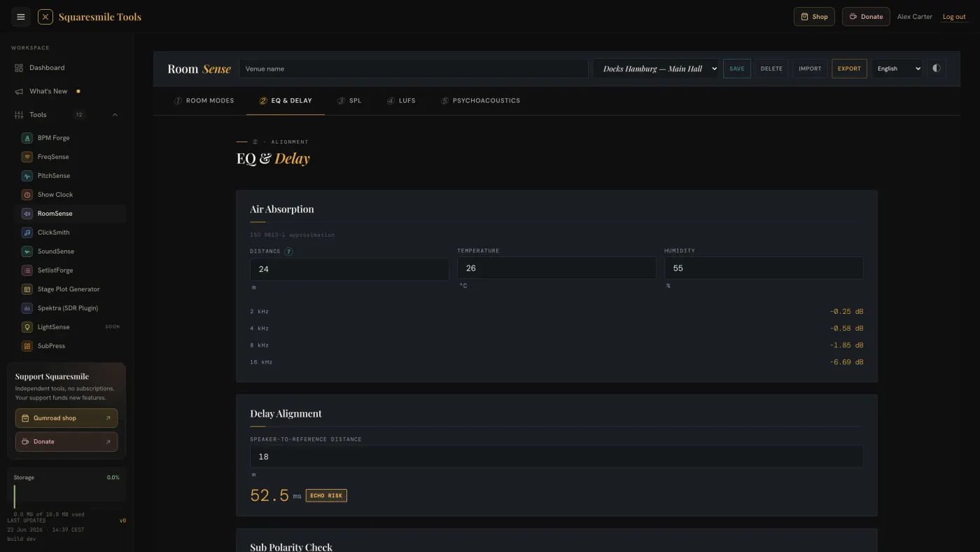Click the speaker-to-reference distance field showing 18
Viewport: 980px width, 552px height.
556,457
